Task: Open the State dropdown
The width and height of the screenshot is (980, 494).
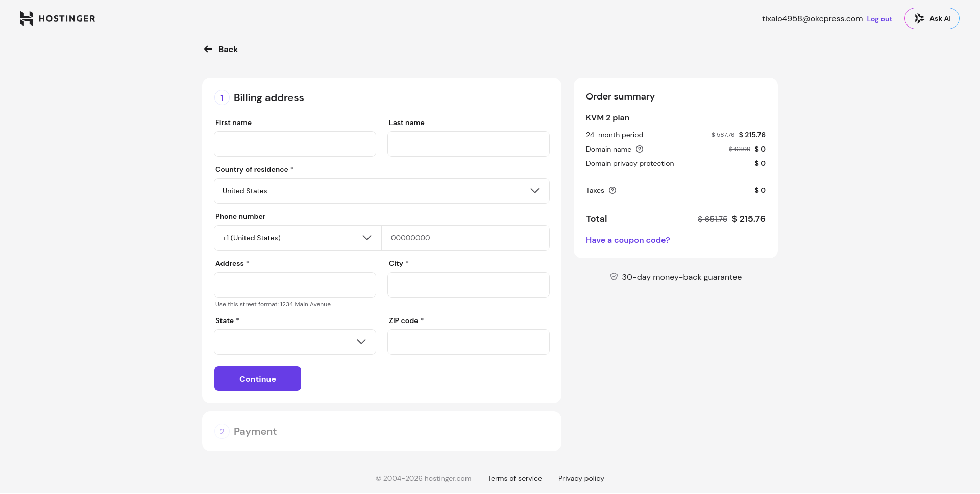Action: coord(295,342)
